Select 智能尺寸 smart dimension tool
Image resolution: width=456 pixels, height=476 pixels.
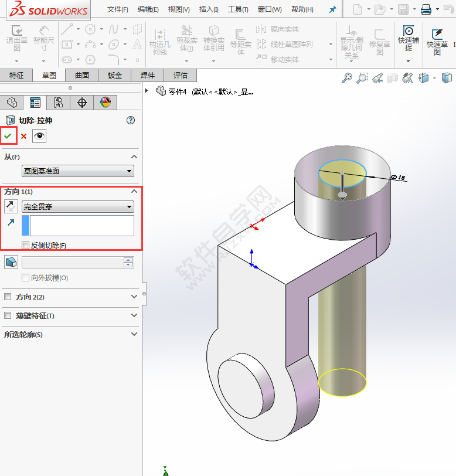point(44,39)
